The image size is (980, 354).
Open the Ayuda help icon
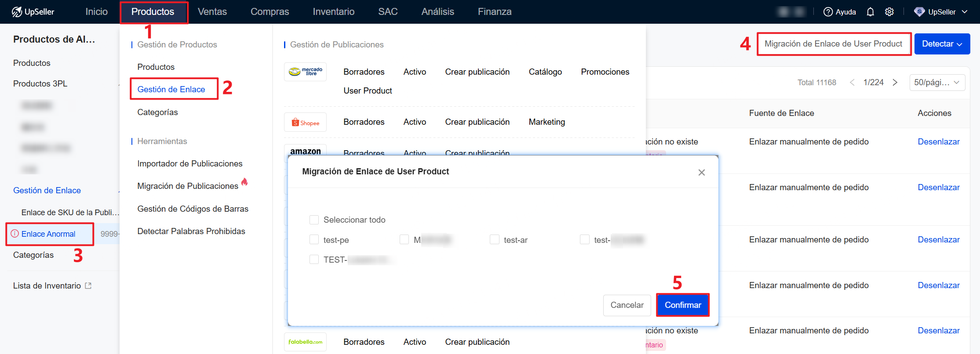click(828, 12)
